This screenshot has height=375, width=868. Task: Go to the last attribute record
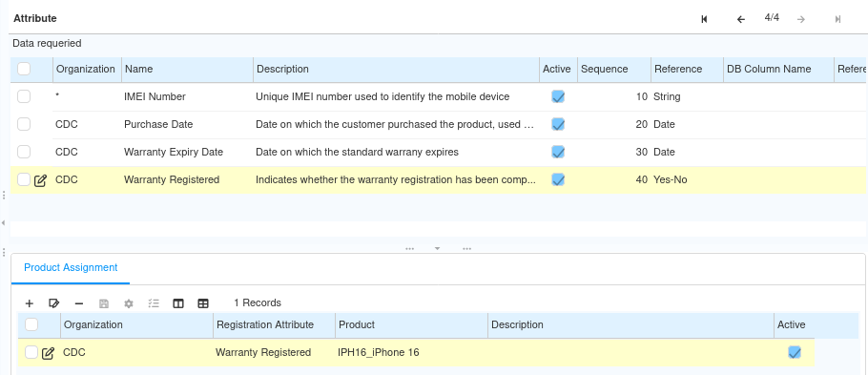tap(837, 19)
